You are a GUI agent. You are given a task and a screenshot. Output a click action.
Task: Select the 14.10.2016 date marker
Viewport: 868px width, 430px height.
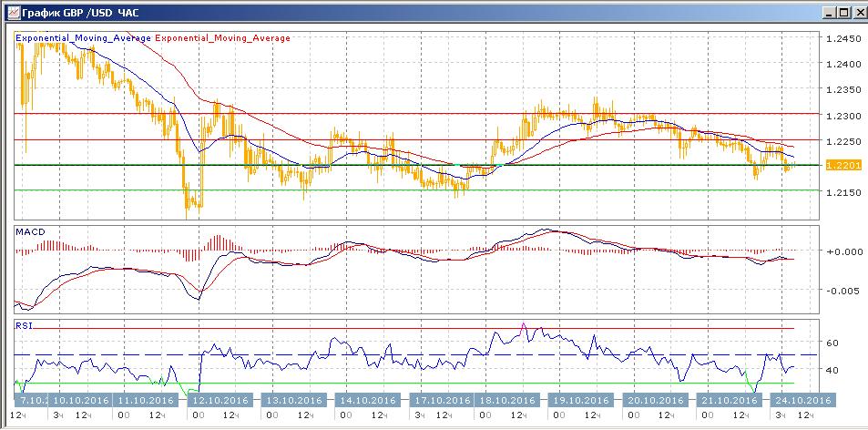[x=367, y=400]
